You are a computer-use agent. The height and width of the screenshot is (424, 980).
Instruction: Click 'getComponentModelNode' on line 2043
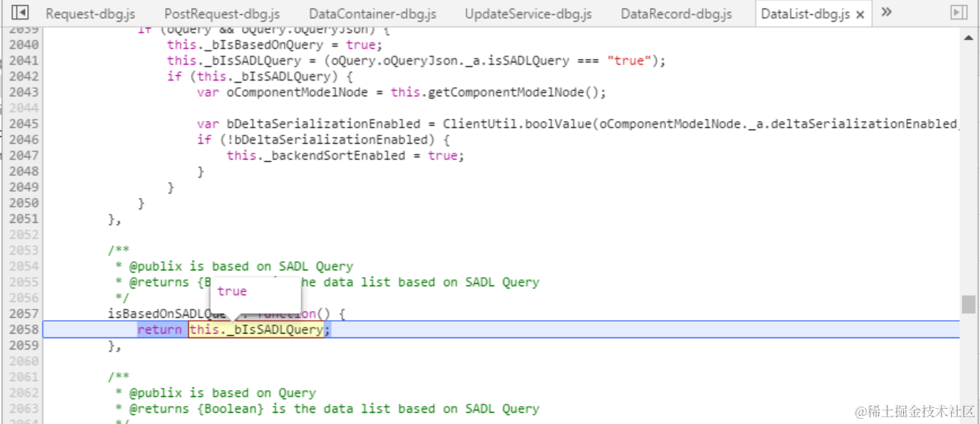pyautogui.click(x=506, y=93)
